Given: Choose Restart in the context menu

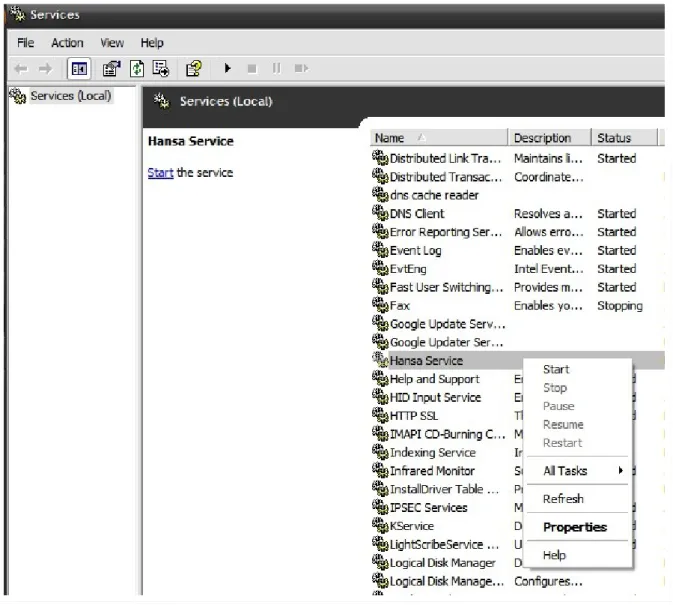Looking at the screenshot, I should click(578, 443).
